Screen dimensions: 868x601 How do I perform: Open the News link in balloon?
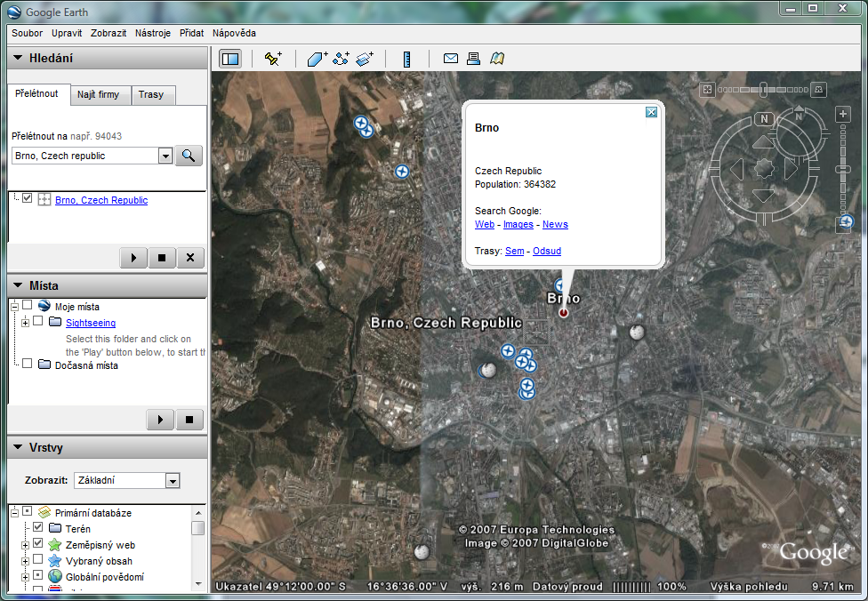coord(555,224)
